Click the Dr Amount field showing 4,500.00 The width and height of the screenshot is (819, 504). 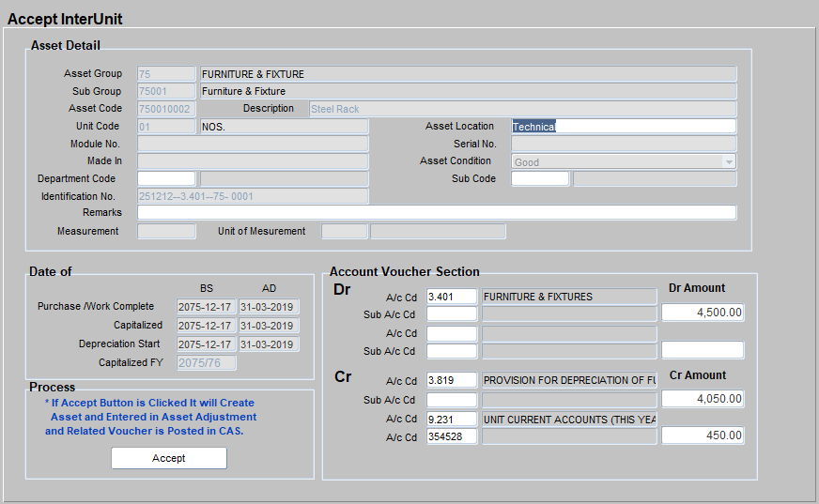pos(703,313)
